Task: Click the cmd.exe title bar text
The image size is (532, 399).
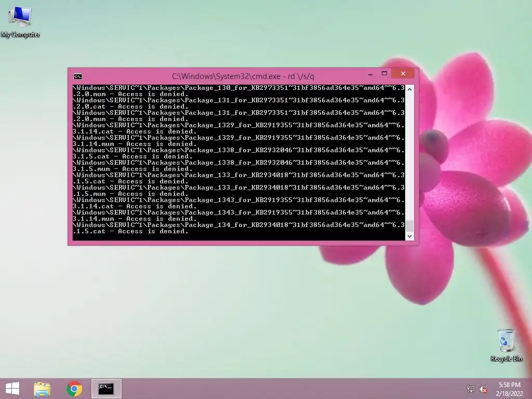Action: 243,76
